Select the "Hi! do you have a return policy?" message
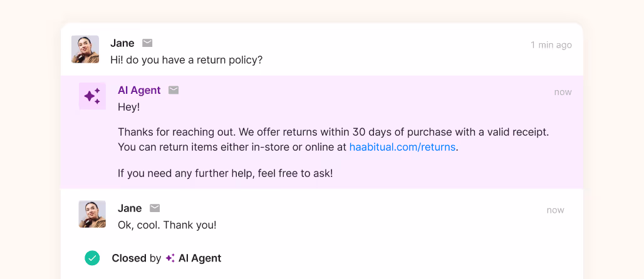Viewport: 644px width, 279px height. pyautogui.click(x=186, y=60)
